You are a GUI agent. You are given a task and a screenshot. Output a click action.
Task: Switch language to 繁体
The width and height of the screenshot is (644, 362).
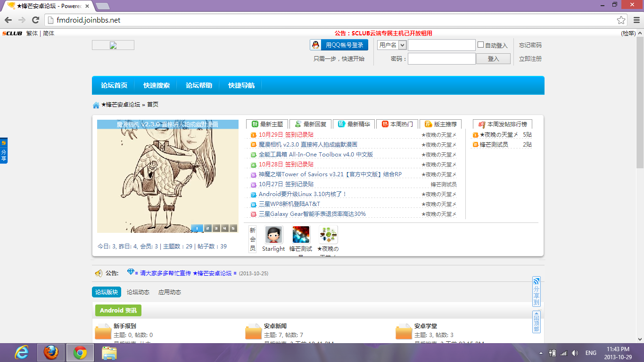click(32, 33)
